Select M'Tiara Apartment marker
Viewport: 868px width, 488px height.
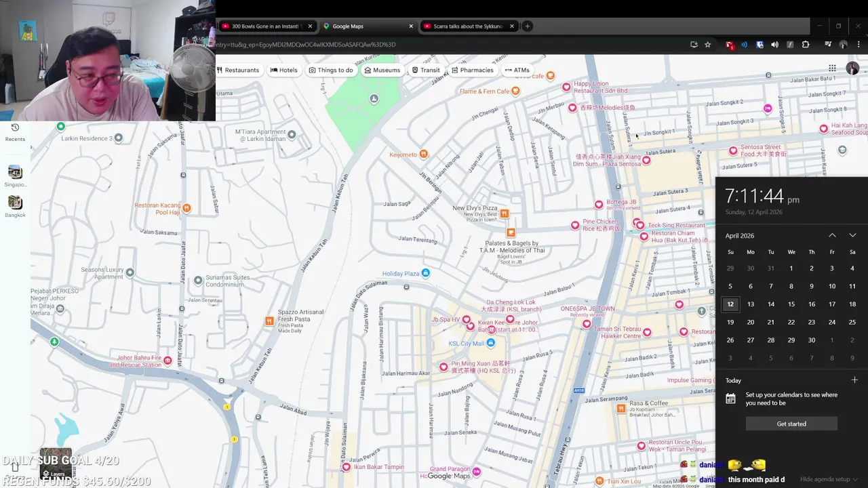coord(292,134)
